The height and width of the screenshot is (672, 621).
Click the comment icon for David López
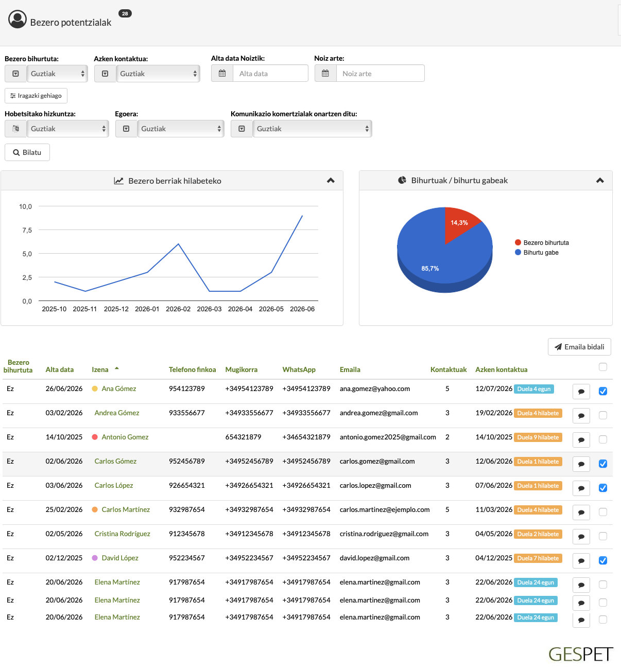(x=581, y=561)
